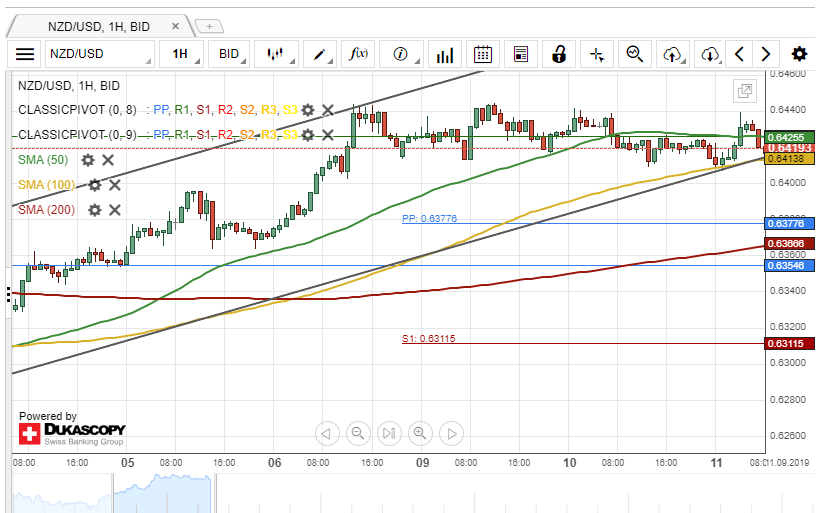817x513 pixels.
Task: Click the cloud upload icon
Action: click(x=673, y=54)
